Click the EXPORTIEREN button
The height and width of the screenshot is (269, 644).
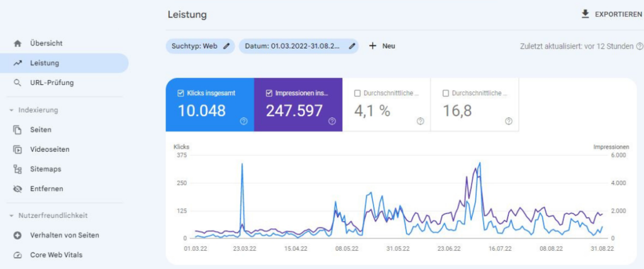tap(611, 14)
